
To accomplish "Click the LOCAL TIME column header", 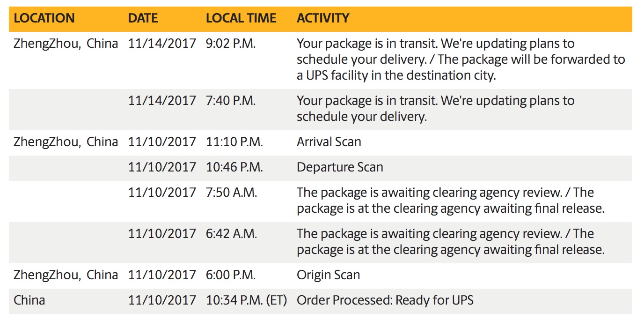I will [x=241, y=18].
